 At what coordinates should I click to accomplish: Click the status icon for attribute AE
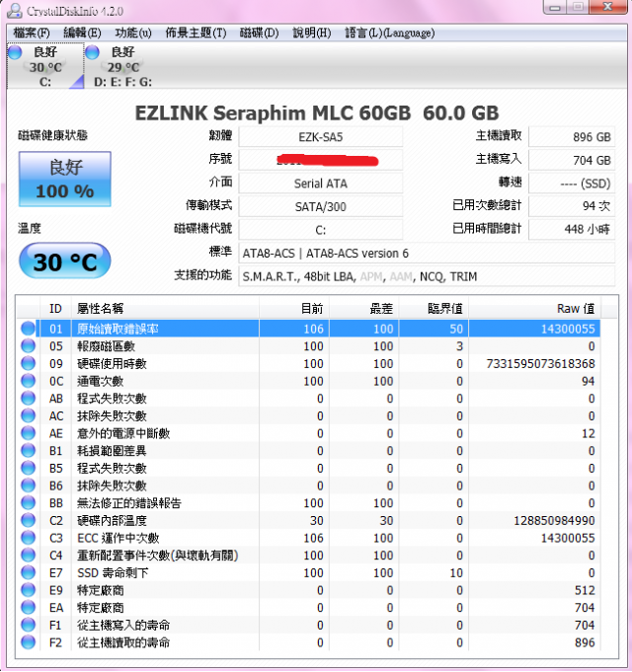pos(28,433)
